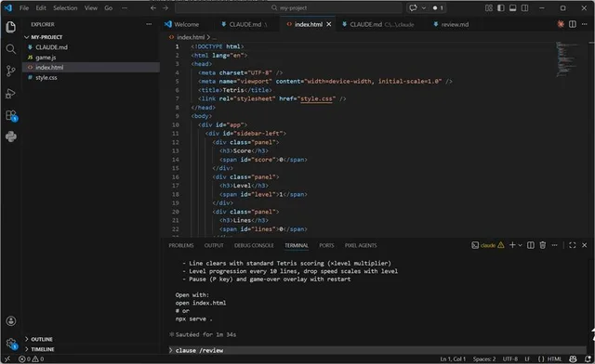This screenshot has width=595, height=364.
Task: Open the Python activity bar icon
Action: coord(10,136)
